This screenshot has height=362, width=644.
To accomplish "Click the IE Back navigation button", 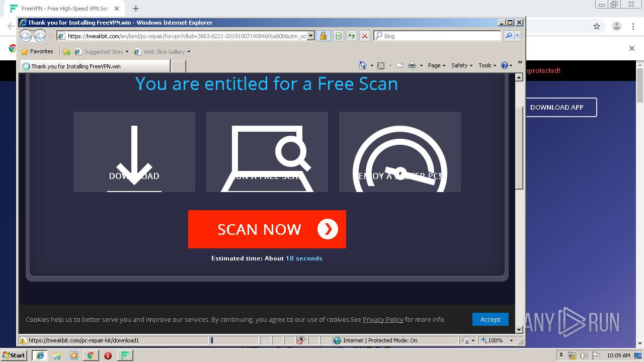I will [26, 36].
